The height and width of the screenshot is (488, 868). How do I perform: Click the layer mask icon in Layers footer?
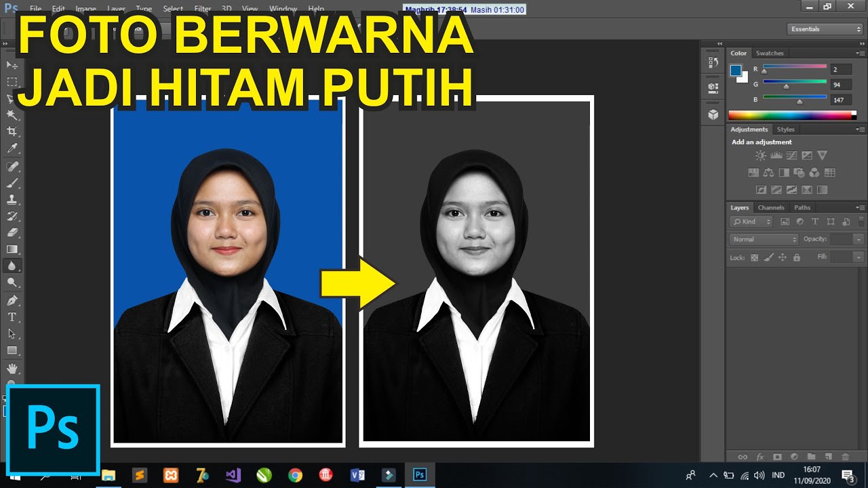click(777, 457)
